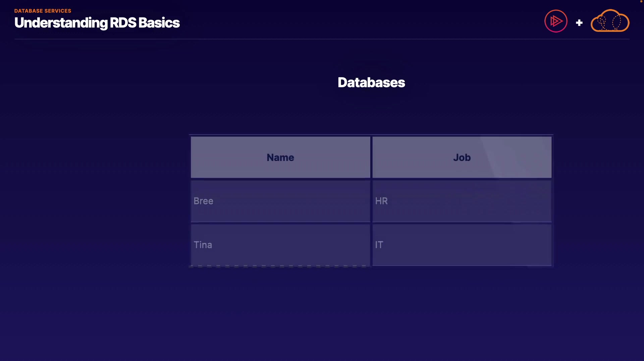
Task: Click the HR job cell
Action: coord(462,201)
